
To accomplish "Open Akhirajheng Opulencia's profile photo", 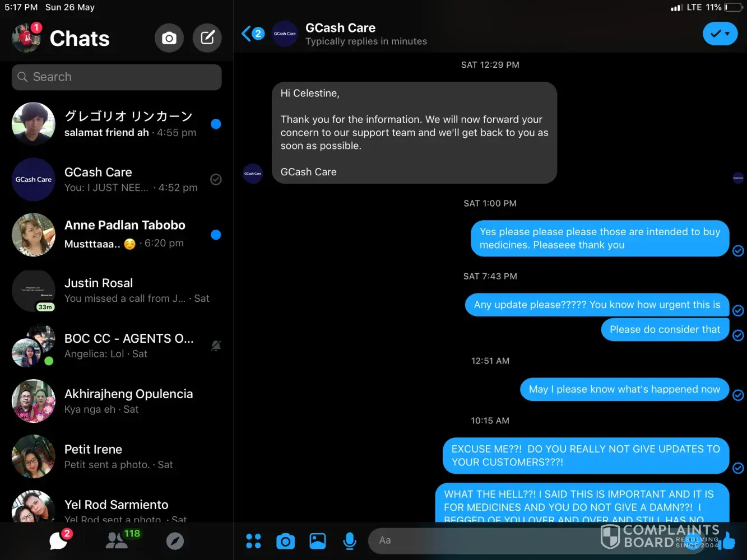I will tap(34, 401).
